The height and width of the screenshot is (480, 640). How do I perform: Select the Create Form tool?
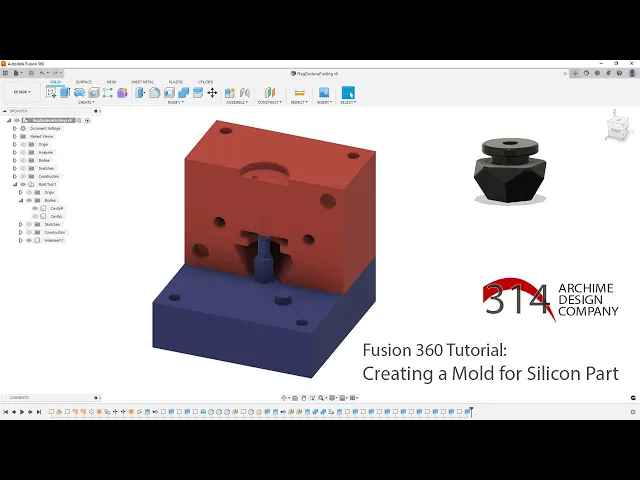point(122,93)
